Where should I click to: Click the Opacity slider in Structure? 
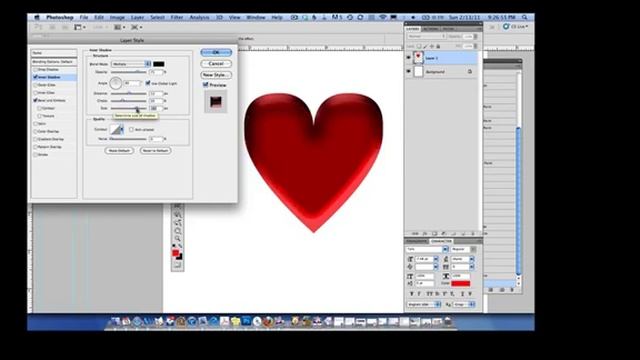point(129,72)
